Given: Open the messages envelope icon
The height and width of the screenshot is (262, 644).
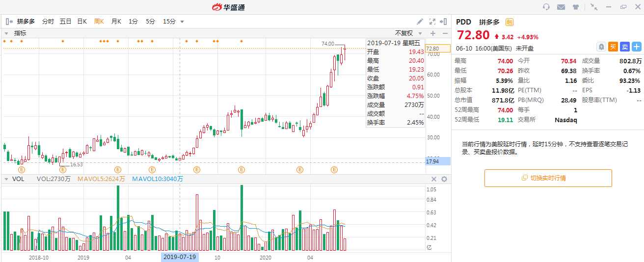Looking at the screenshot, I should click(x=561, y=7).
